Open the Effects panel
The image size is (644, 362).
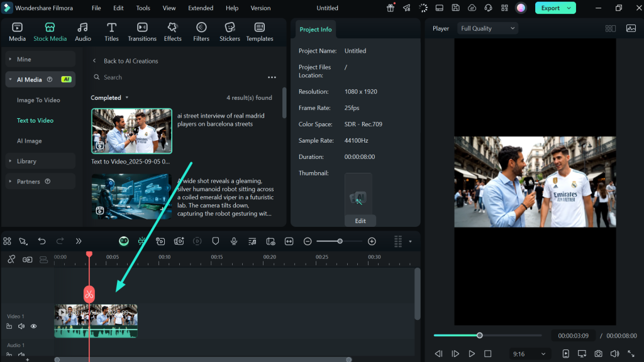pos(172,32)
